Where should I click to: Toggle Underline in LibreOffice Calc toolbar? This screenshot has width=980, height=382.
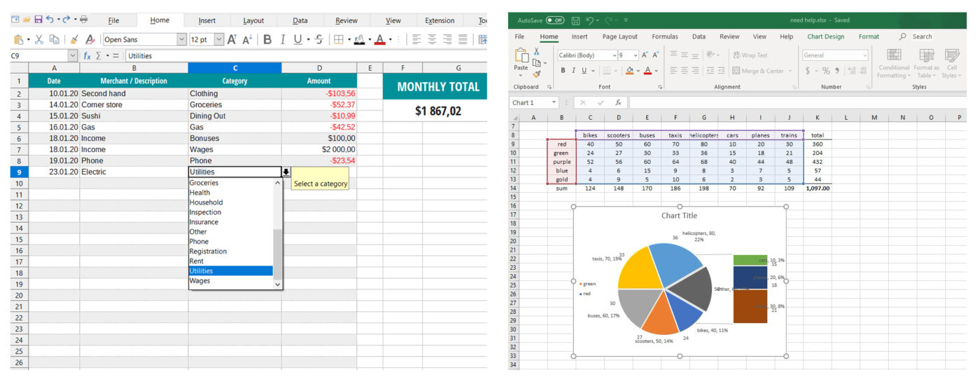[x=298, y=39]
